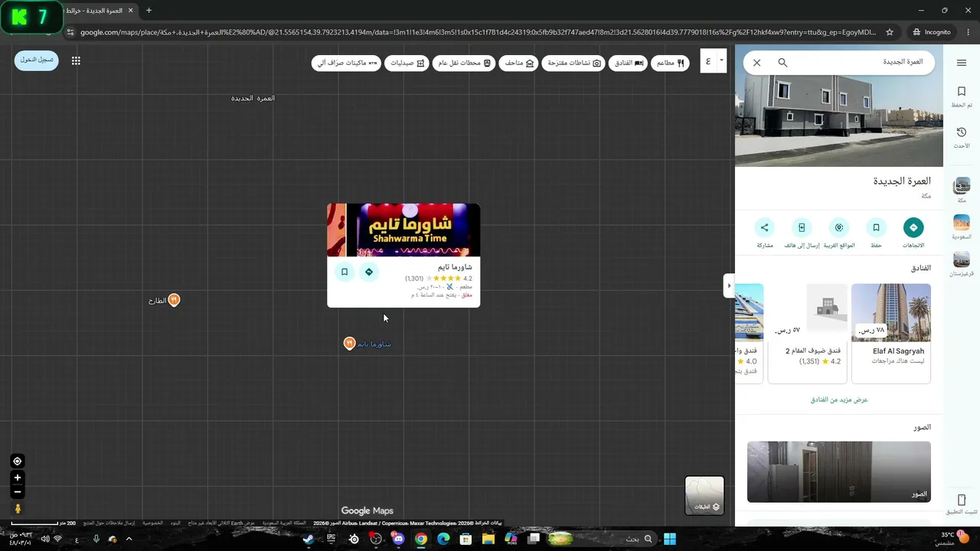Screen dimensions: 980x551
Task: Select the Restaurants (مطاعم) category chip
Action: pyautogui.click(x=670, y=63)
